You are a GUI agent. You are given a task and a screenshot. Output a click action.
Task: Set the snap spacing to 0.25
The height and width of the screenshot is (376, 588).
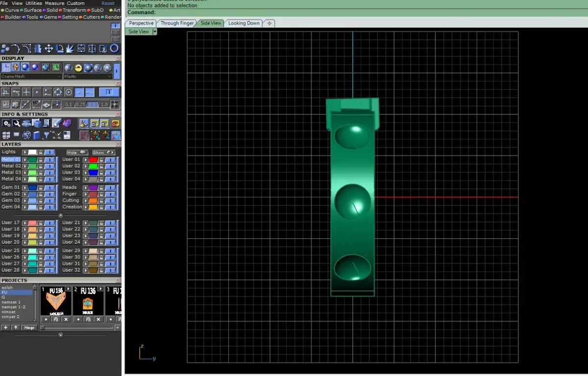80,104
